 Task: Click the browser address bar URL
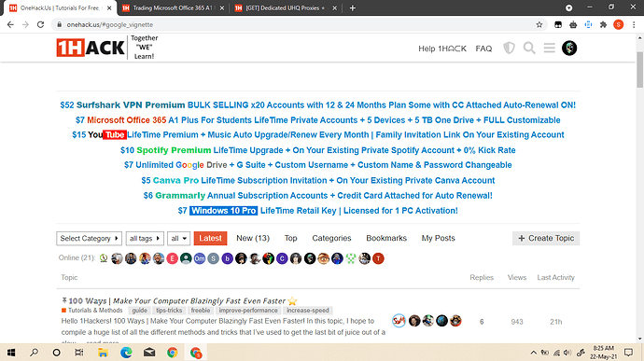pyautogui.click(x=109, y=24)
